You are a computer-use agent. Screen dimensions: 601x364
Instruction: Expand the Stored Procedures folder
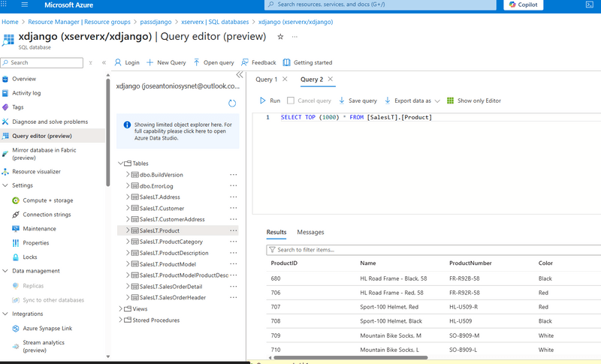click(x=121, y=320)
